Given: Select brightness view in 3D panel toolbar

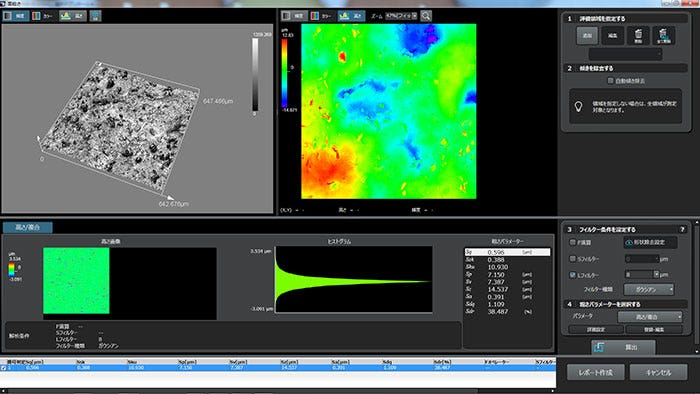Looking at the screenshot, I should pyautogui.click(x=16, y=16).
